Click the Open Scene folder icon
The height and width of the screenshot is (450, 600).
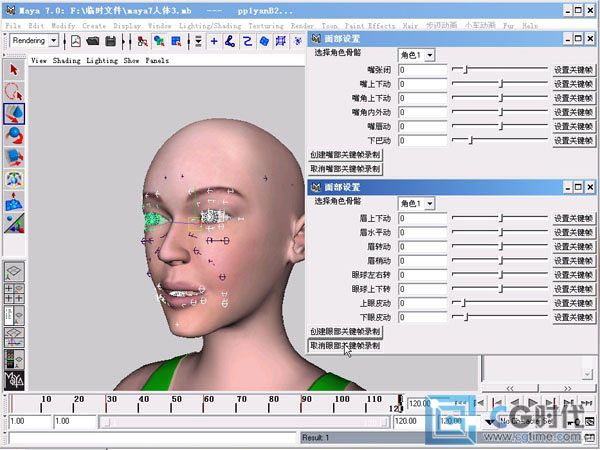93,41
